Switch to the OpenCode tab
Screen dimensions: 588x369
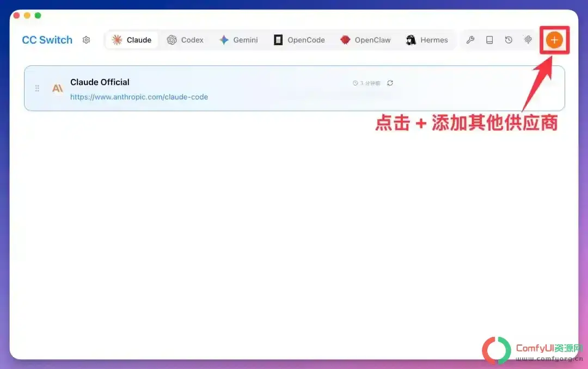pos(299,40)
